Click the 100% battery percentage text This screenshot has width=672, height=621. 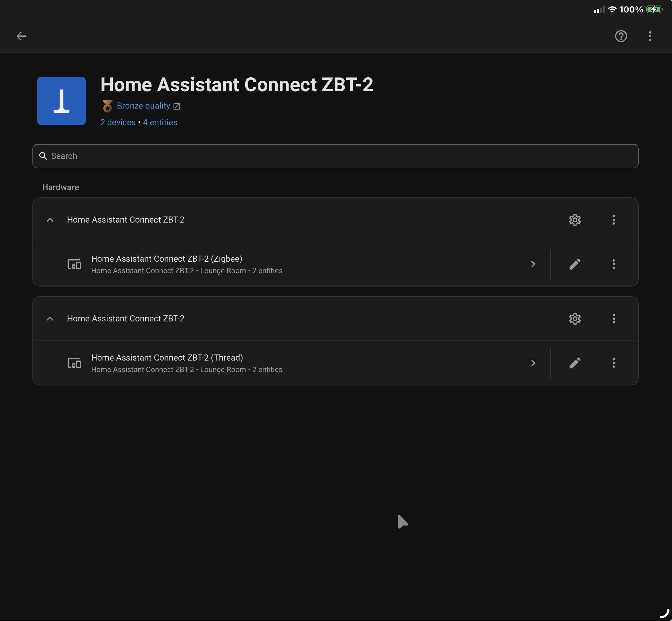pos(631,9)
